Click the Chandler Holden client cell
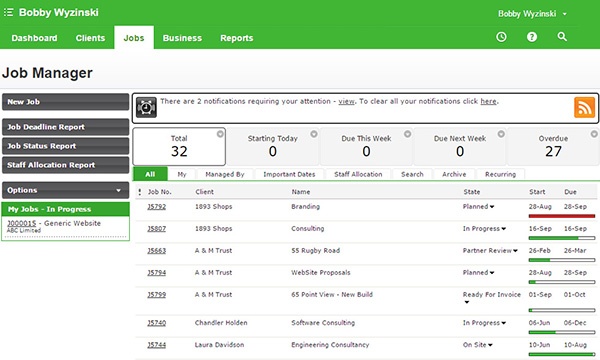 tap(221, 323)
